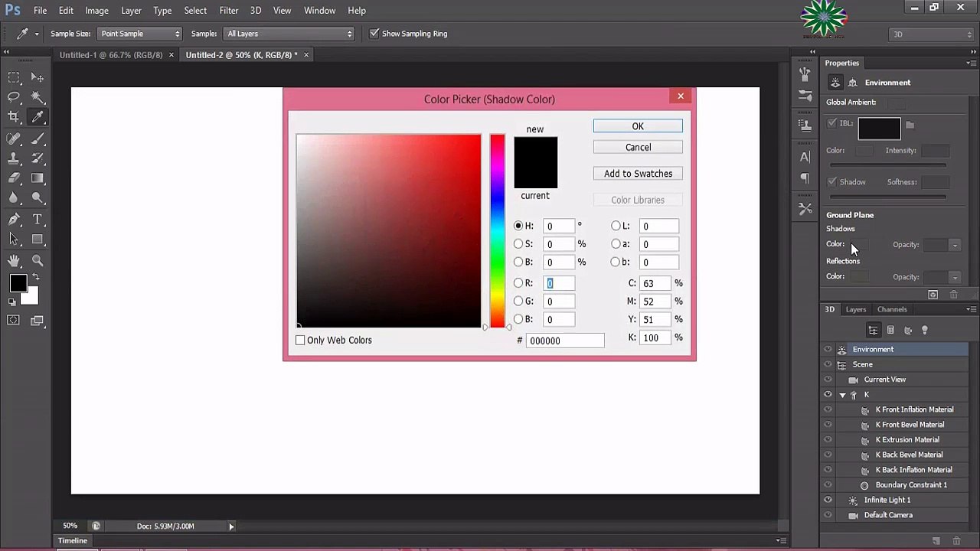This screenshot has height=551, width=980.
Task: Uncheck Show Sampling Ring option
Action: pos(374,34)
